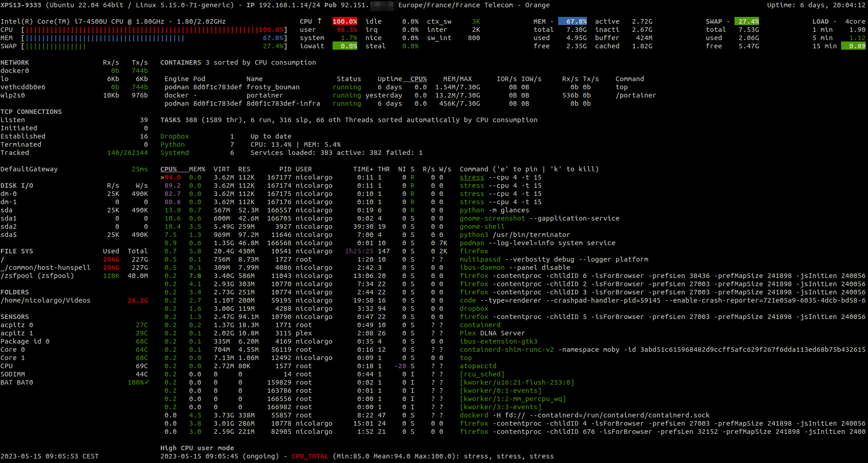The image size is (868, 463).
Task: Expand the SENSORS section
Action: click(x=15, y=317)
